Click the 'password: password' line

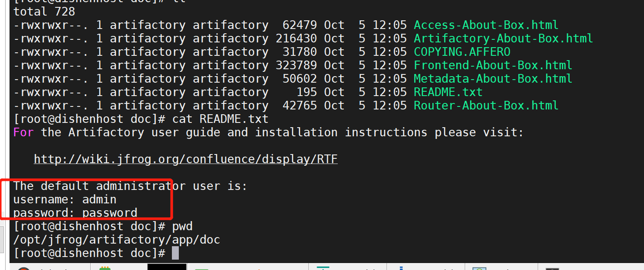75,213
